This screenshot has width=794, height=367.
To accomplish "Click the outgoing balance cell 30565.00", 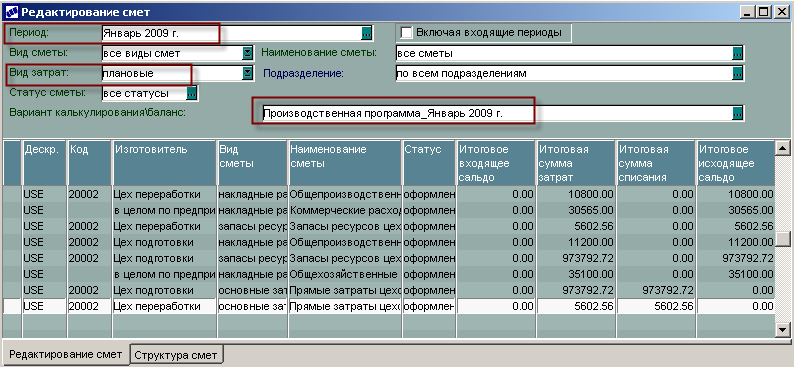I will point(736,210).
